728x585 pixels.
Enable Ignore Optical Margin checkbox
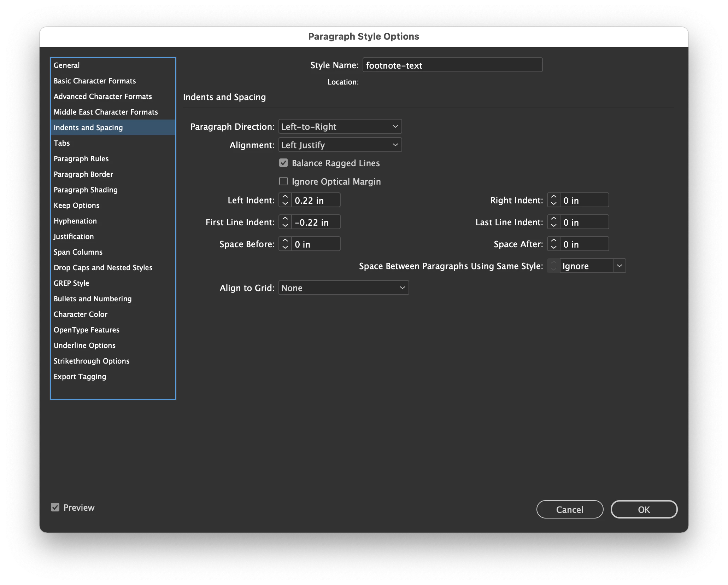point(283,181)
